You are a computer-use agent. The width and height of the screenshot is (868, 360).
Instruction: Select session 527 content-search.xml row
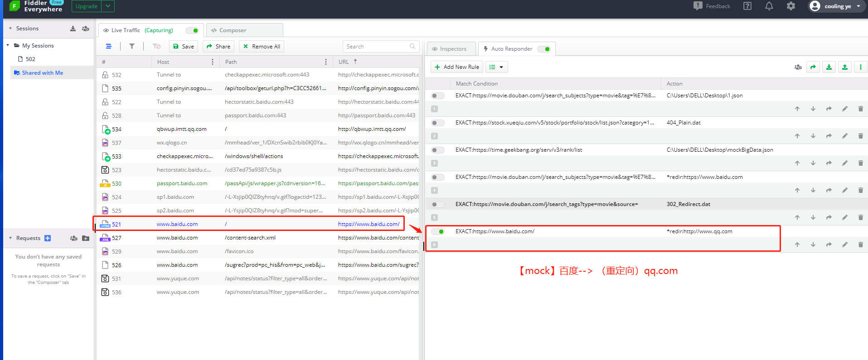[258, 238]
